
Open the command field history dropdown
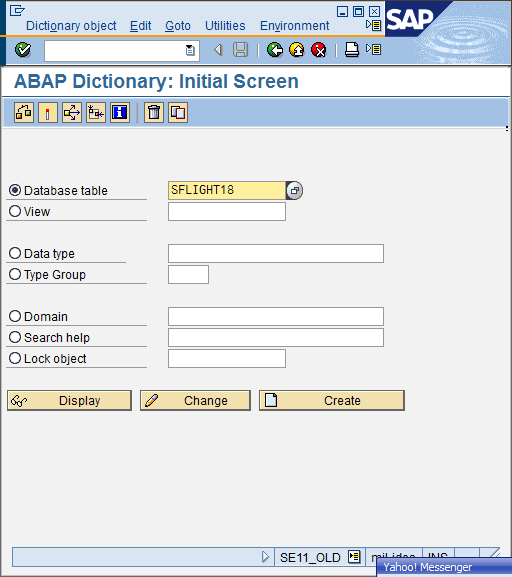point(190,50)
